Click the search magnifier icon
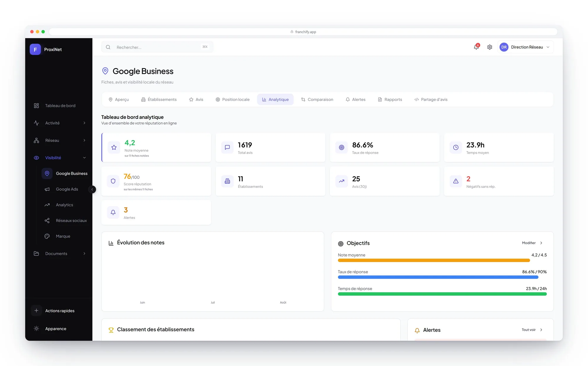The height and width of the screenshot is (366, 588). (x=108, y=47)
